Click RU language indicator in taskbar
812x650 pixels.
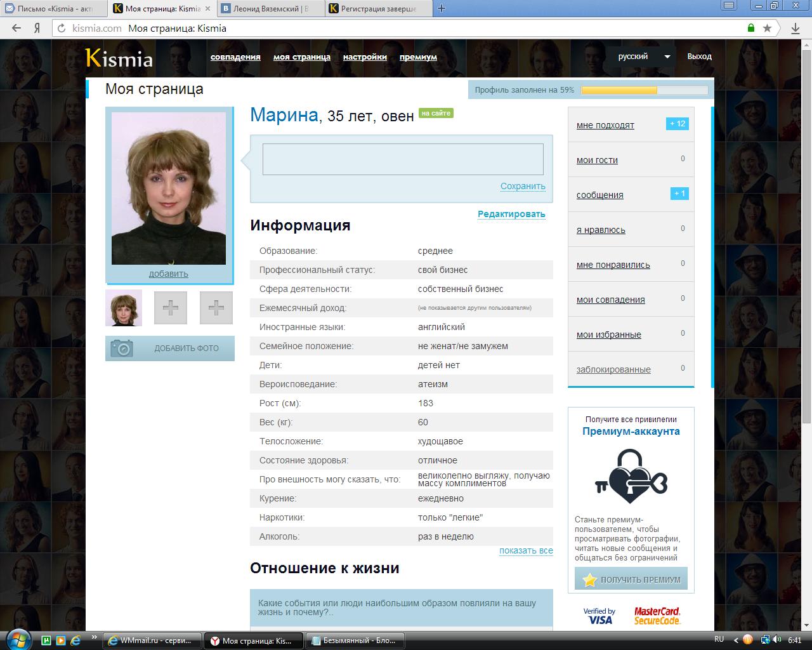pyautogui.click(x=719, y=639)
